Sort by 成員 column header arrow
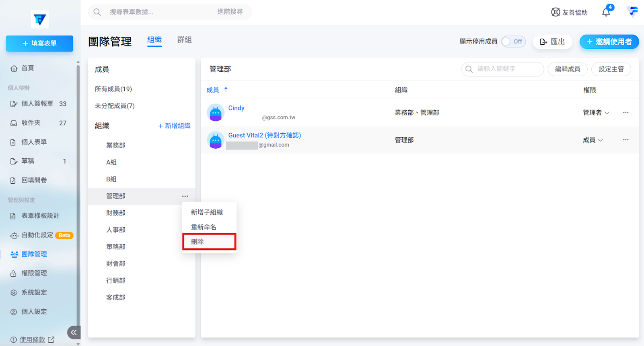 [226, 90]
